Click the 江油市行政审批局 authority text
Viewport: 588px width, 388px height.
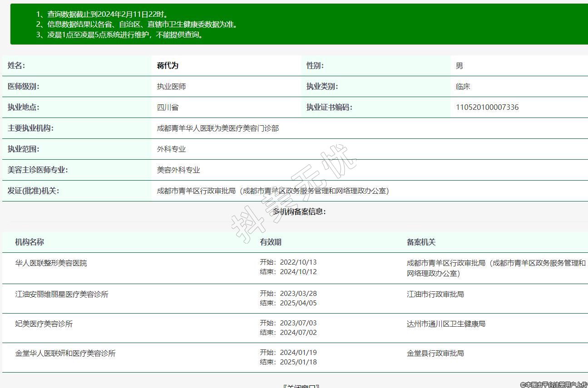click(x=435, y=295)
